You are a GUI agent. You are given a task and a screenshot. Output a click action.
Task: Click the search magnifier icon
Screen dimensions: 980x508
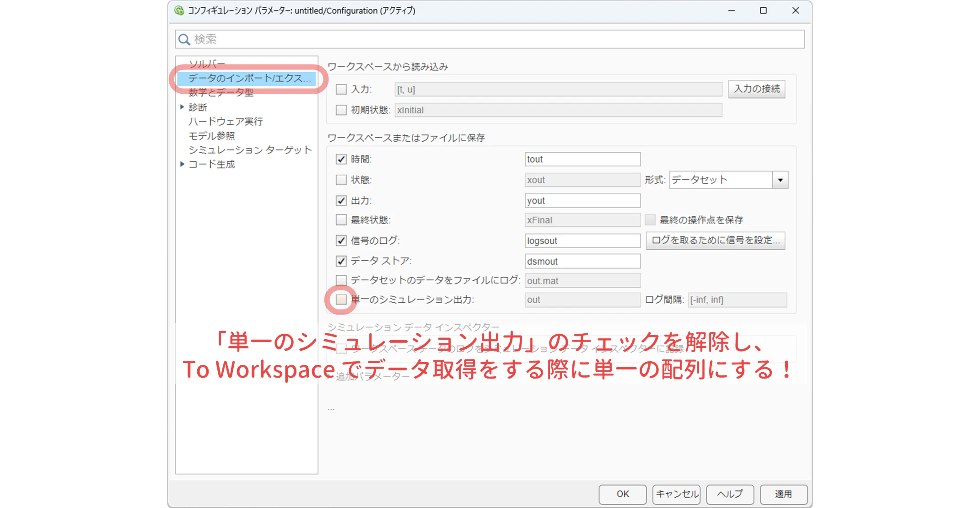click(x=184, y=39)
